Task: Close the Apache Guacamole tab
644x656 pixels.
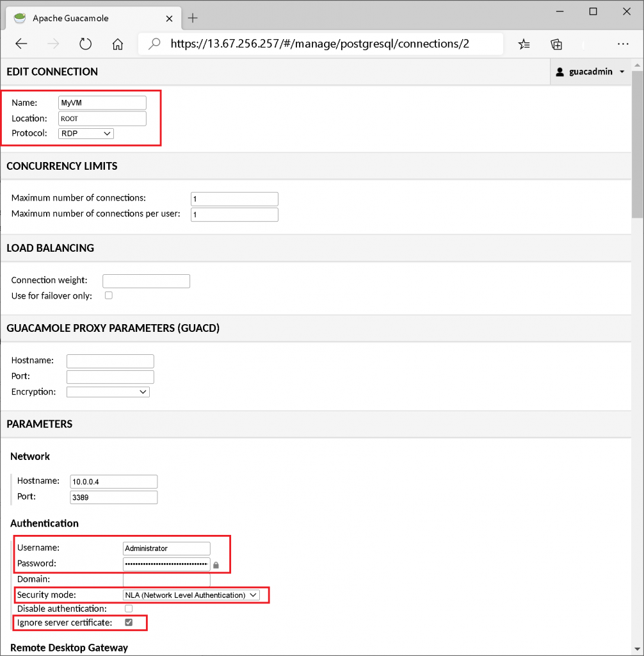Action: 169,19
